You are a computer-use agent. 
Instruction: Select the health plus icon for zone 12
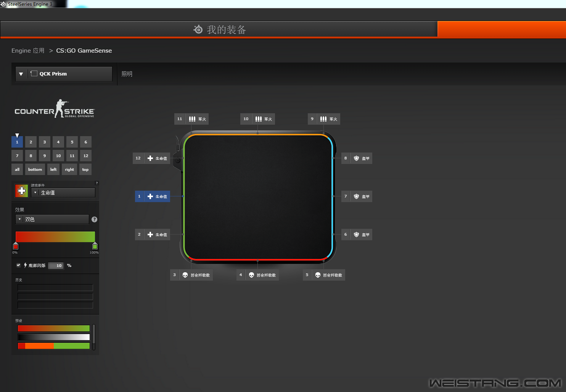[x=150, y=158]
